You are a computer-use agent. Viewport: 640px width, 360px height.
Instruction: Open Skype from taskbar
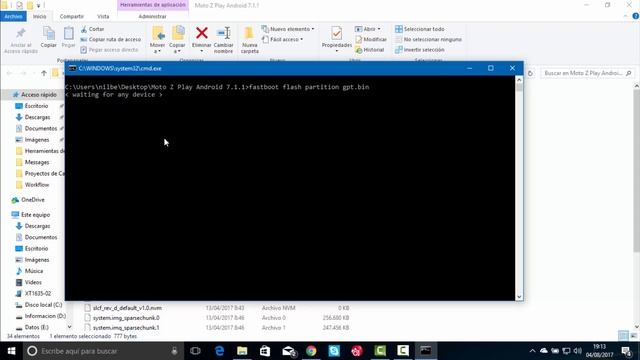coord(334,351)
